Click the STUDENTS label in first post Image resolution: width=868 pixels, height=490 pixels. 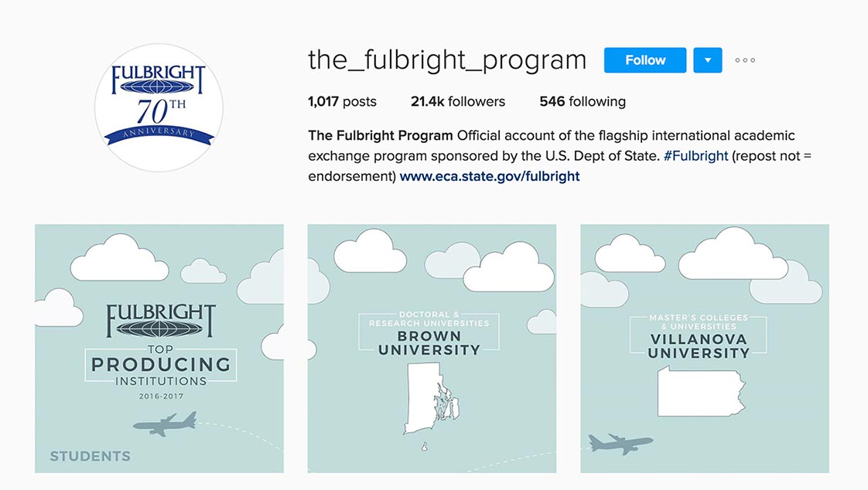[x=90, y=456]
